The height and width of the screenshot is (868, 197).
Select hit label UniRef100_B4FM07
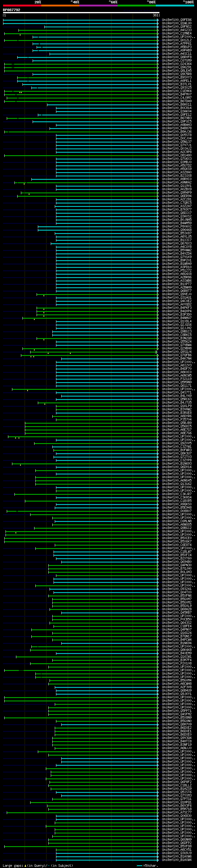click(177, 94)
